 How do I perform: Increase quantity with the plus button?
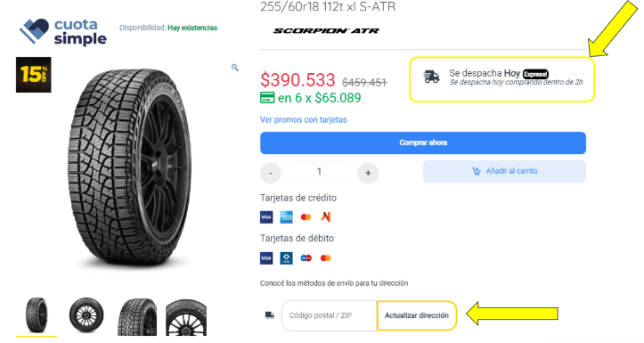[368, 173]
